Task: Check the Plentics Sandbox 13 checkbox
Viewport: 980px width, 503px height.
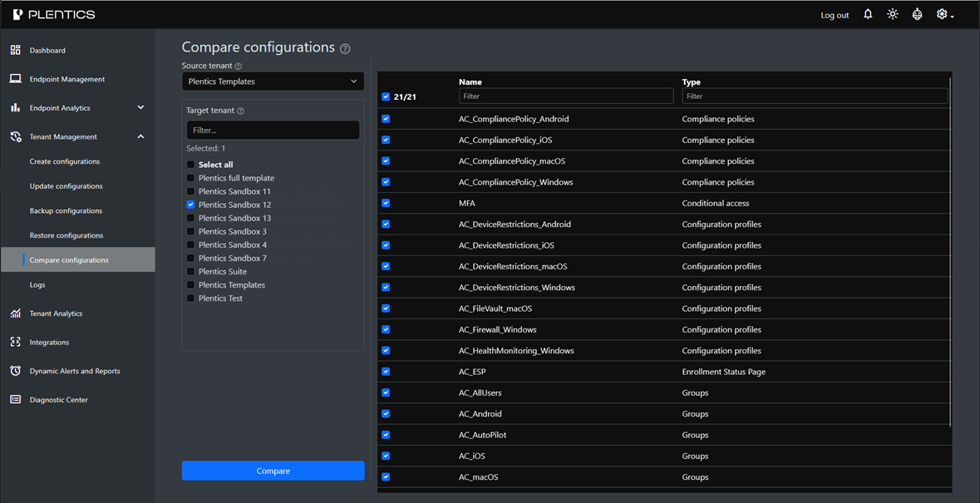Action: (x=191, y=218)
